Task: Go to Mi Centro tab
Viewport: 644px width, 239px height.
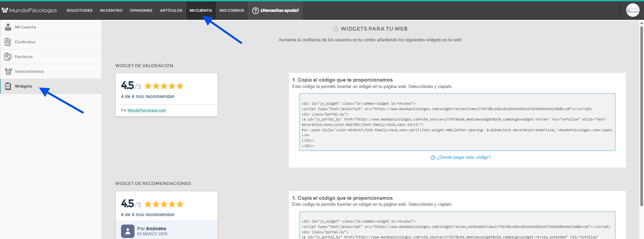Action: 111,11
